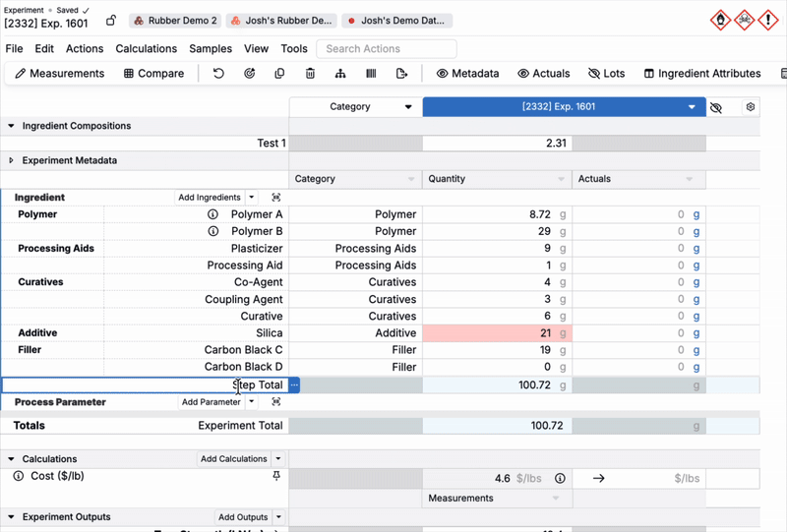
Task: Click the undo arrow in the toolbar
Action: 218,74
